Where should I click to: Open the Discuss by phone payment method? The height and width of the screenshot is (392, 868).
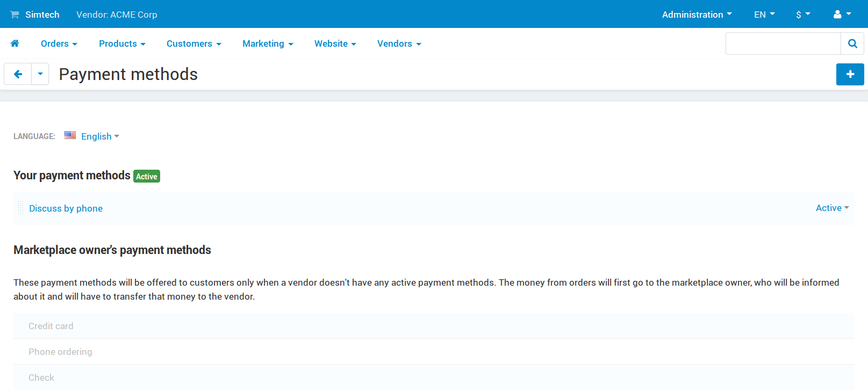66,208
